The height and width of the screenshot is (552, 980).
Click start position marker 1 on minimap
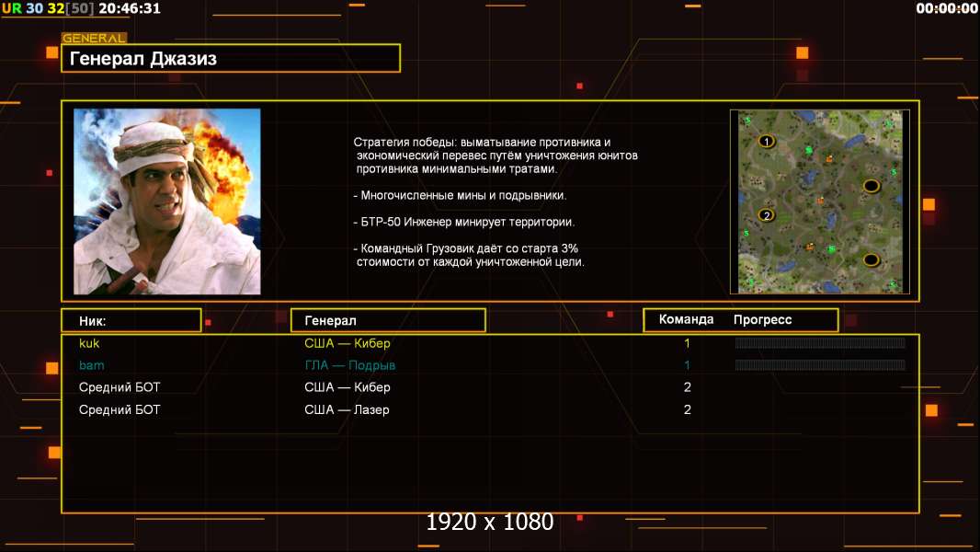tap(766, 142)
